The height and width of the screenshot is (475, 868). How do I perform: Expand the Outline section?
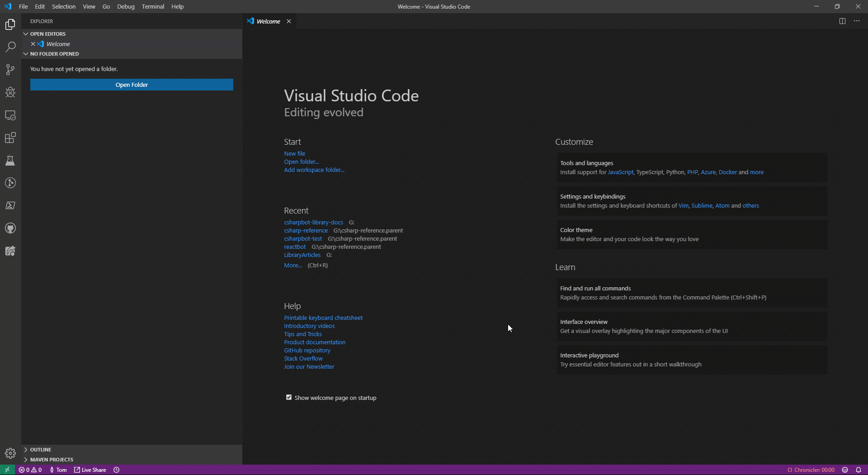tap(40, 450)
